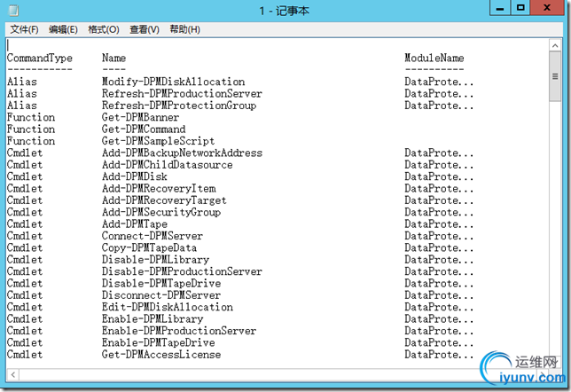Image resolution: width=571 pixels, height=392 pixels.
Task: Click the Get-DPMBanner text
Action: point(141,117)
